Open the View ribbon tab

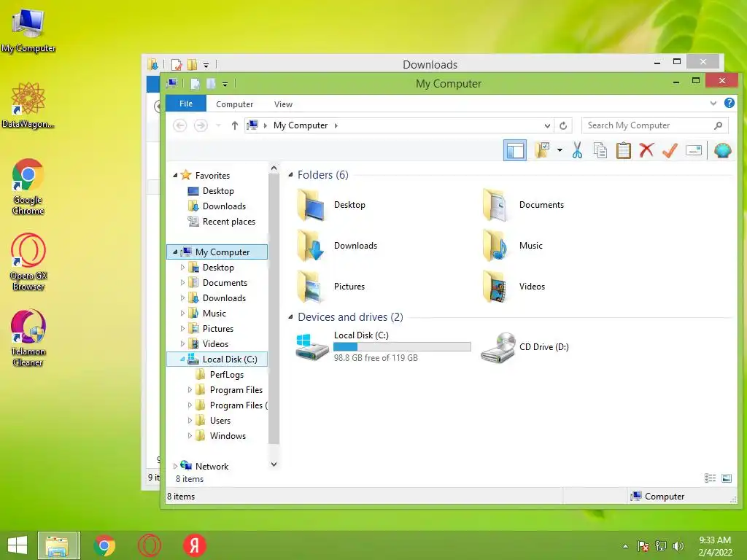pos(283,104)
